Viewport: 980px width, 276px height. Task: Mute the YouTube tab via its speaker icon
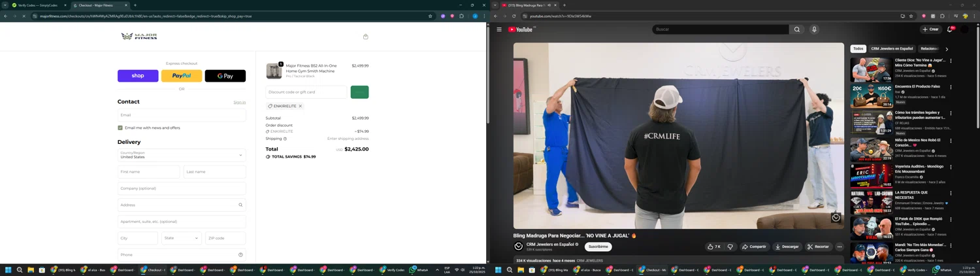click(x=549, y=5)
